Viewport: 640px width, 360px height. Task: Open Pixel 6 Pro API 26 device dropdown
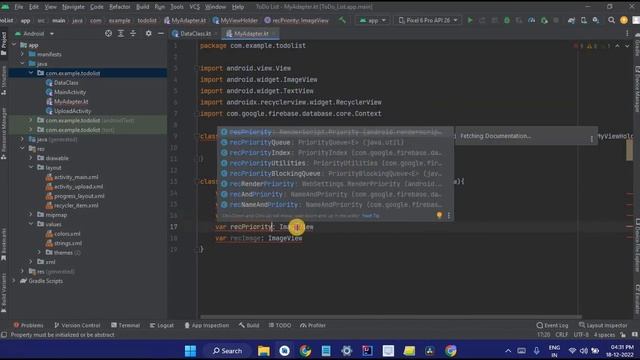tap(428, 20)
